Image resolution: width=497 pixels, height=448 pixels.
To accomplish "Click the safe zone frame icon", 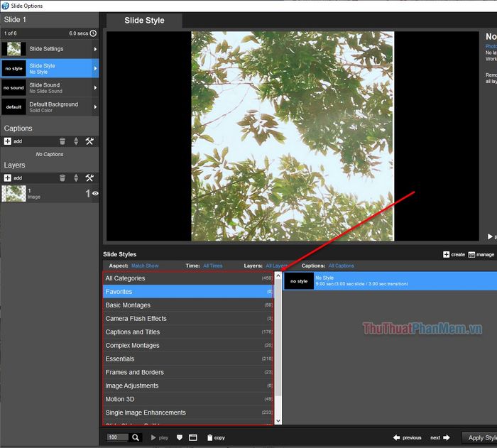I will click(192, 438).
